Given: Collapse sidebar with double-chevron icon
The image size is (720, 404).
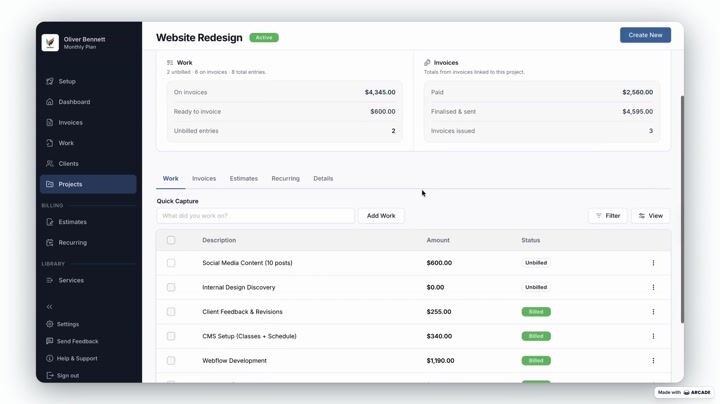Looking at the screenshot, I should pyautogui.click(x=50, y=307).
